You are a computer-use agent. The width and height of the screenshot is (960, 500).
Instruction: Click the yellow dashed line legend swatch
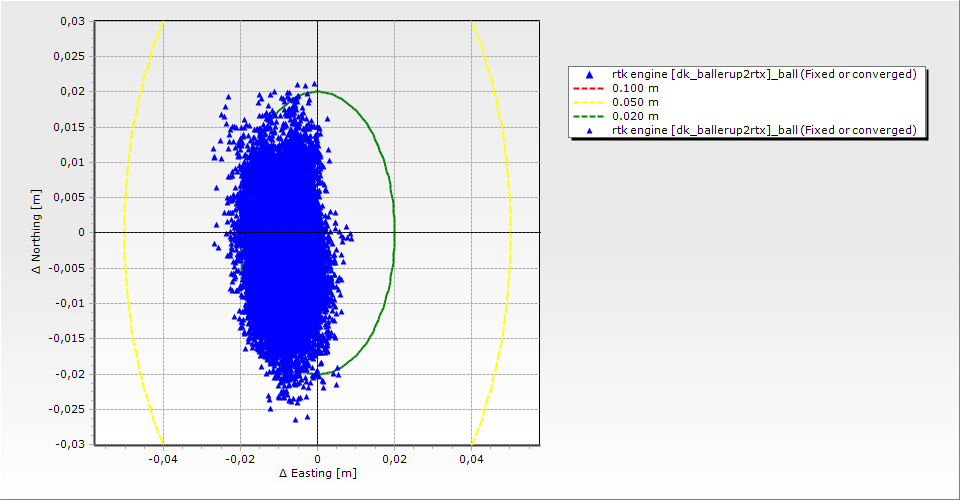588,102
